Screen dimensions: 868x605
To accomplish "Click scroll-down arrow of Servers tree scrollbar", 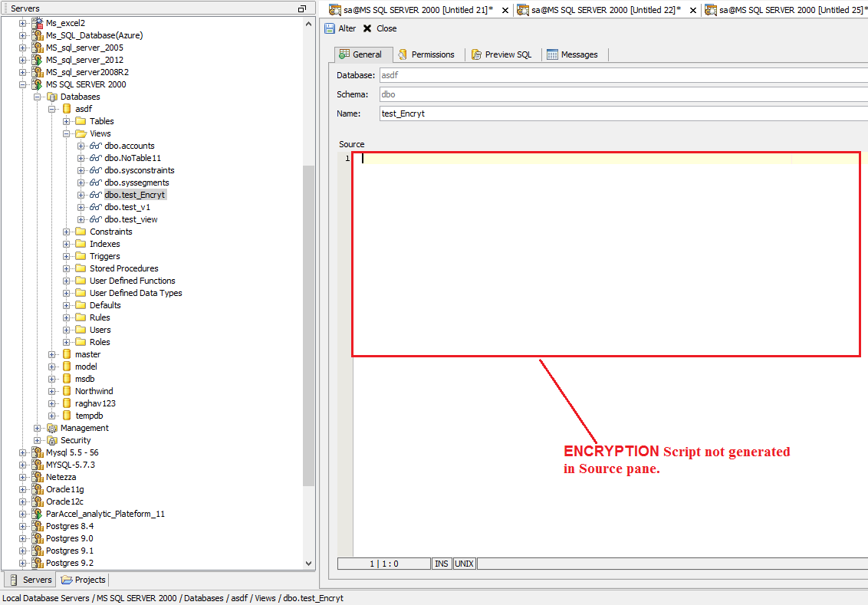I will (x=308, y=564).
